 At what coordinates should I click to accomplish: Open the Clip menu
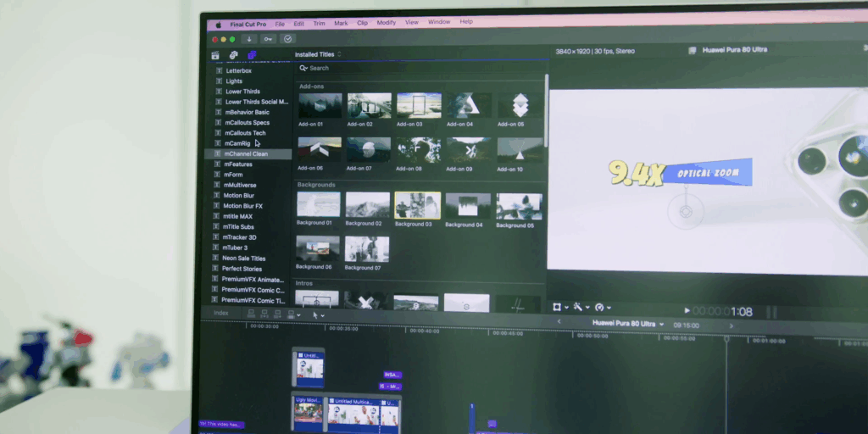pos(363,23)
